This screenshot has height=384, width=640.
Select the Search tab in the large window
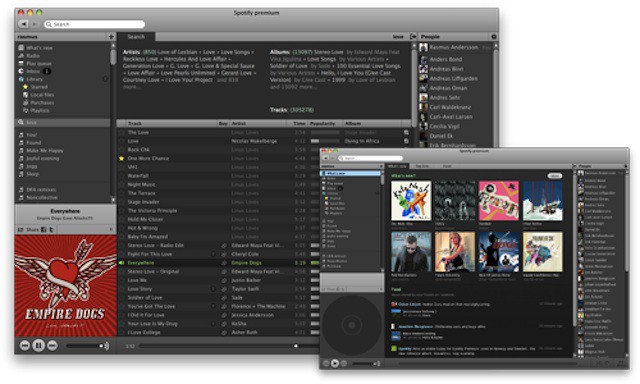(x=136, y=37)
